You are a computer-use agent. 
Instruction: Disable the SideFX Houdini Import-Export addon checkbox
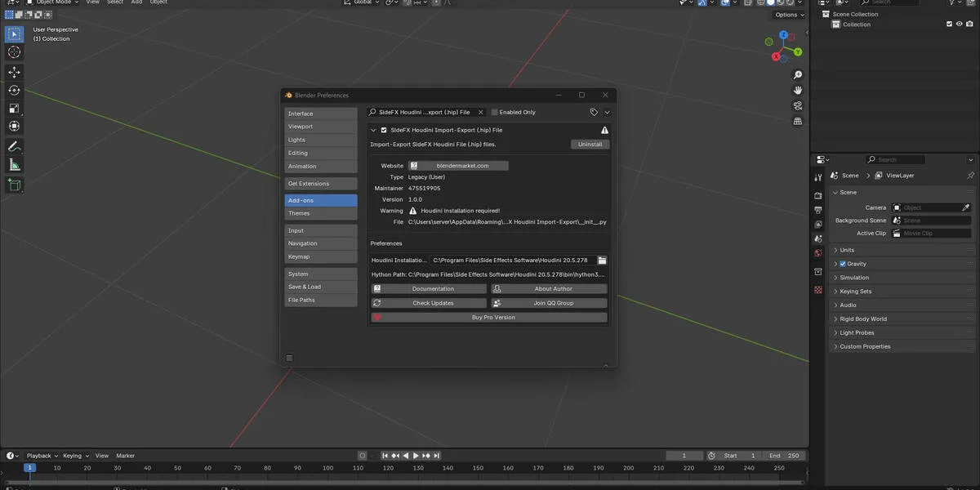[384, 130]
